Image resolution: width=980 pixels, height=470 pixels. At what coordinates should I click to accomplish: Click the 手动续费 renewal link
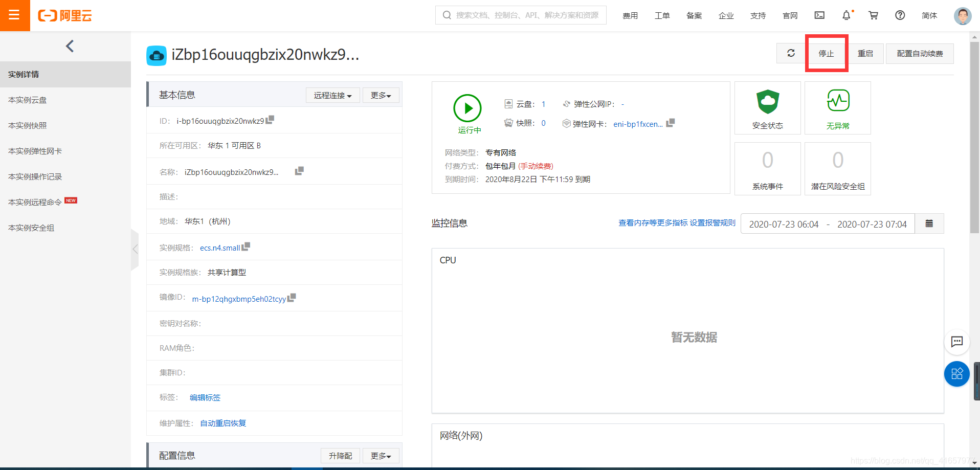point(536,166)
